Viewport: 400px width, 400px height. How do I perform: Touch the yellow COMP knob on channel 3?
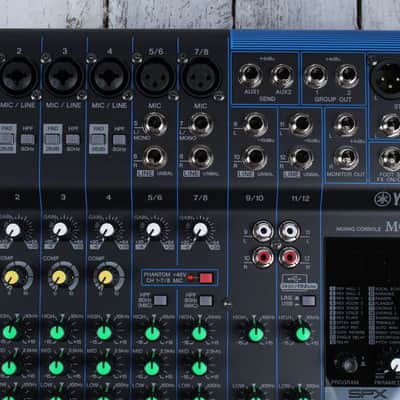tap(59, 277)
